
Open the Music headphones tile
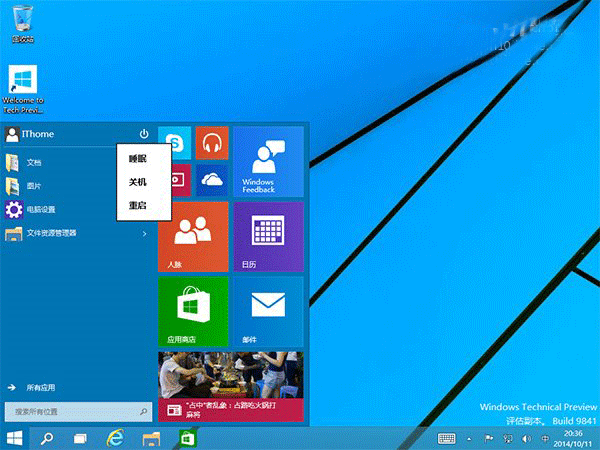point(212,143)
